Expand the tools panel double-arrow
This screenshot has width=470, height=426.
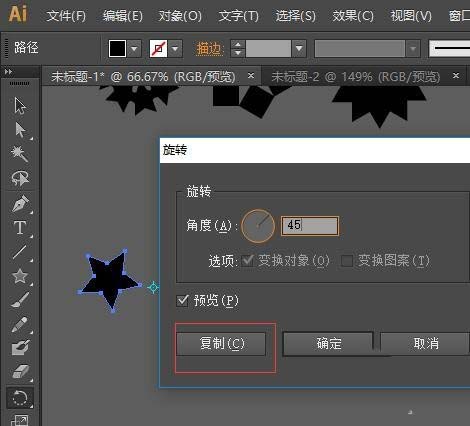[8, 72]
